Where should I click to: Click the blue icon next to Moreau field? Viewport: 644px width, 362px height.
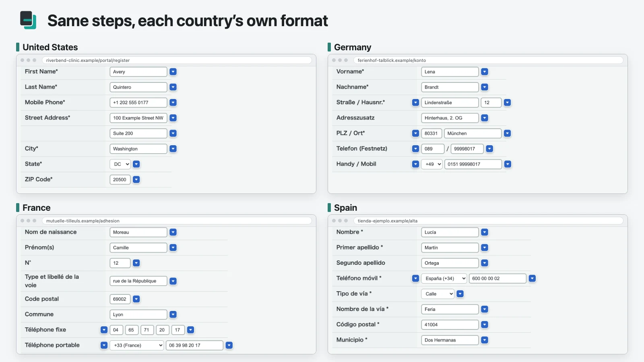(173, 232)
